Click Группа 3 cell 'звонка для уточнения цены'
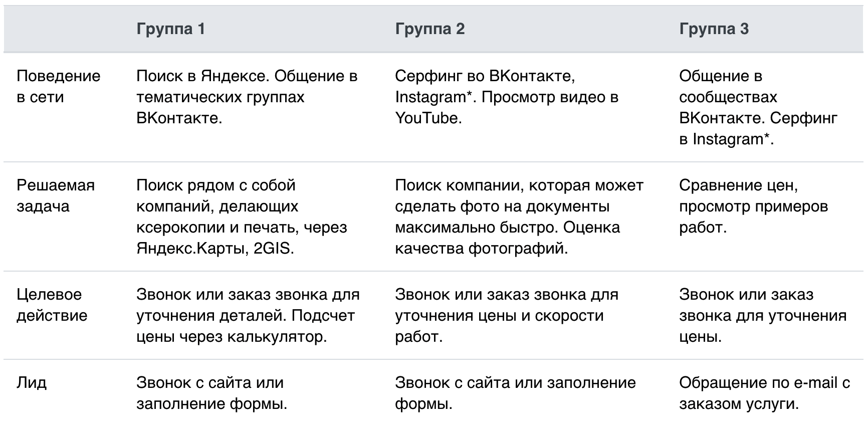868x444 pixels. [x=763, y=315]
